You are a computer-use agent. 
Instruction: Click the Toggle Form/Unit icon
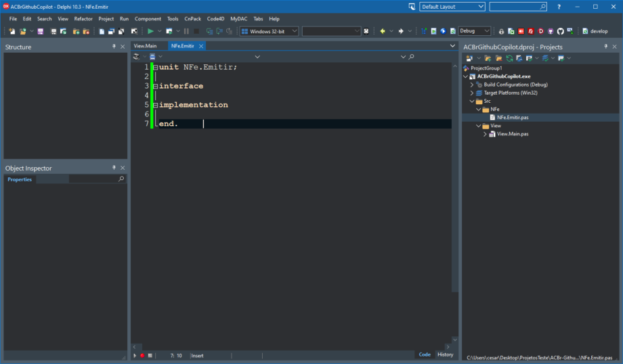pyautogui.click(x=122, y=31)
